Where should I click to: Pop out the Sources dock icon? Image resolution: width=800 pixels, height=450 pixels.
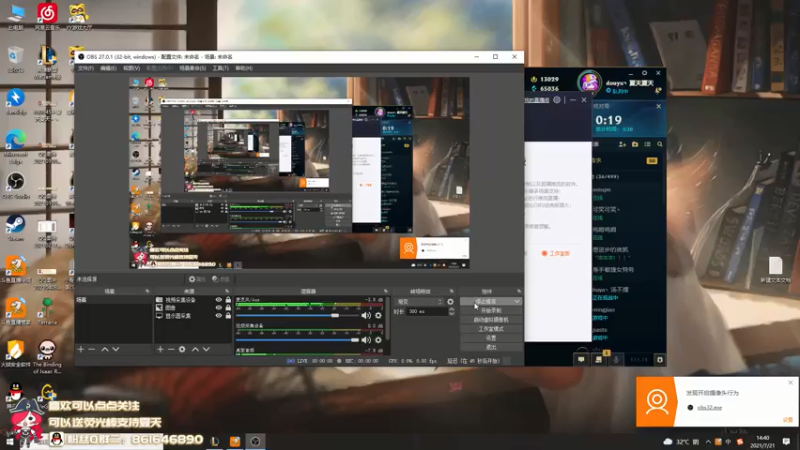coord(227,291)
